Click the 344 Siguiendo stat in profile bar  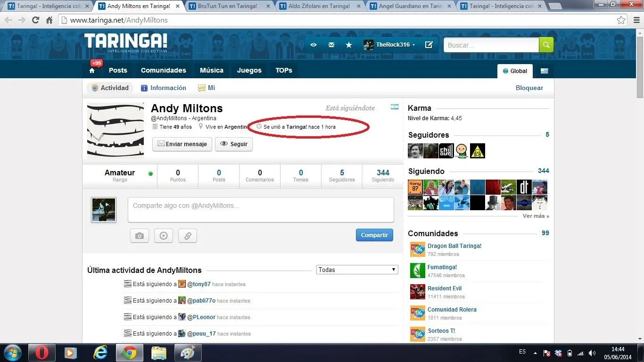(x=383, y=176)
